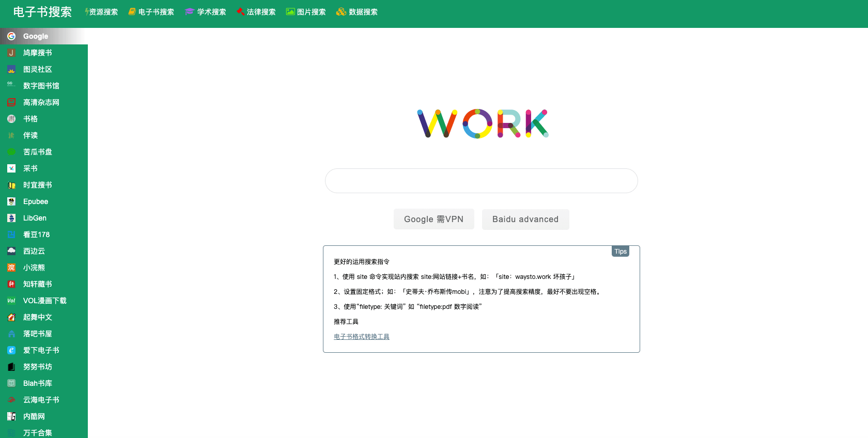Viewport: 868px width, 438px height.
Task: Click the 采书 sidebar icon
Action: click(11, 168)
